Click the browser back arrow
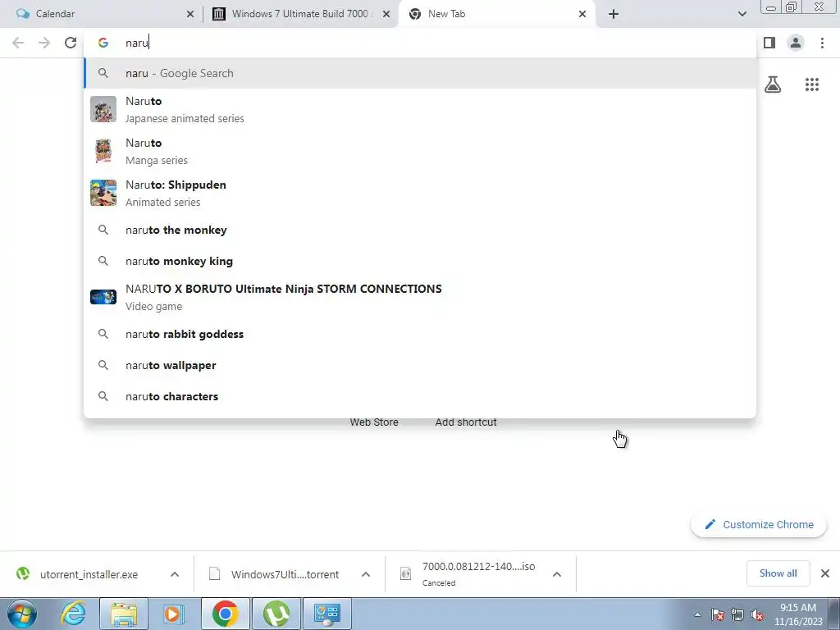The image size is (840, 630). (x=18, y=43)
